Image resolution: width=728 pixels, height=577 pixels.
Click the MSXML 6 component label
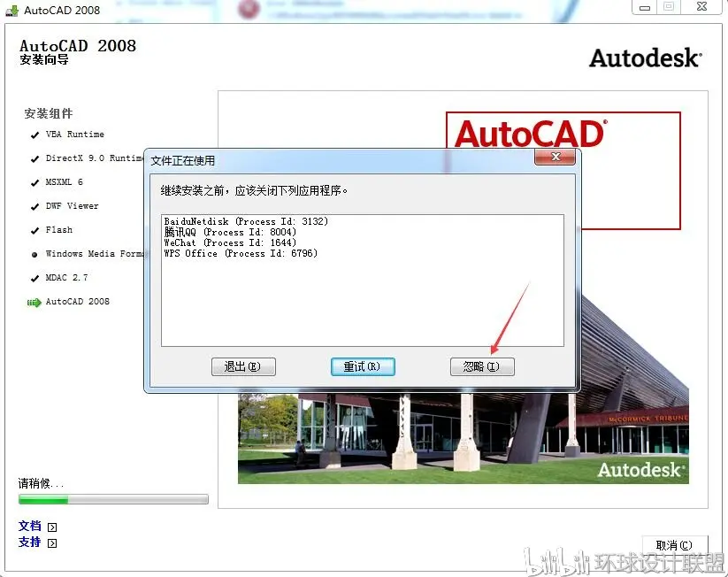(x=64, y=182)
